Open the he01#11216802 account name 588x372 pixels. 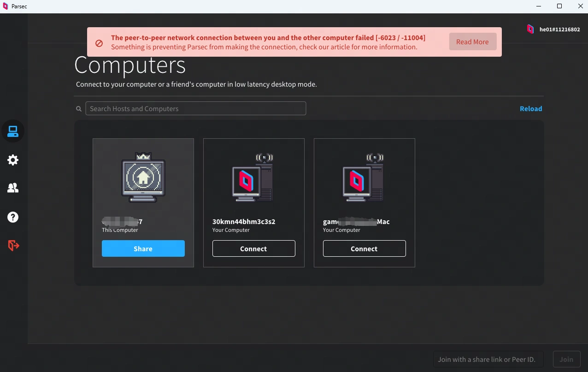tap(559, 30)
